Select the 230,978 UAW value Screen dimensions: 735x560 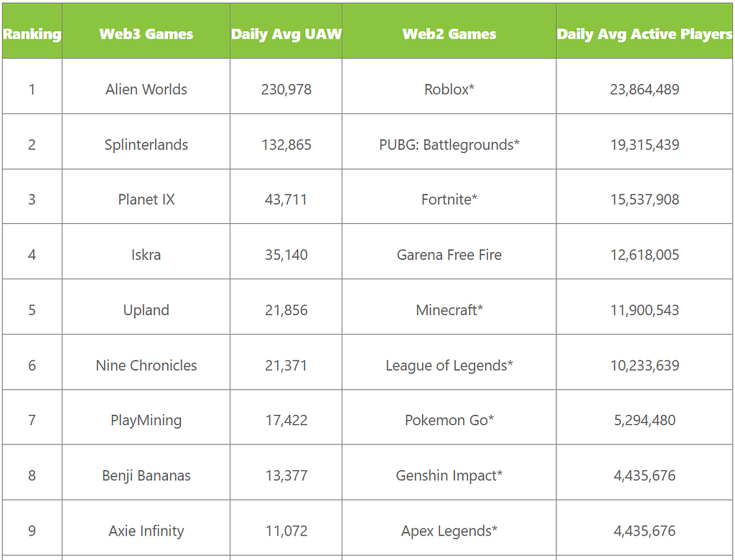point(286,89)
